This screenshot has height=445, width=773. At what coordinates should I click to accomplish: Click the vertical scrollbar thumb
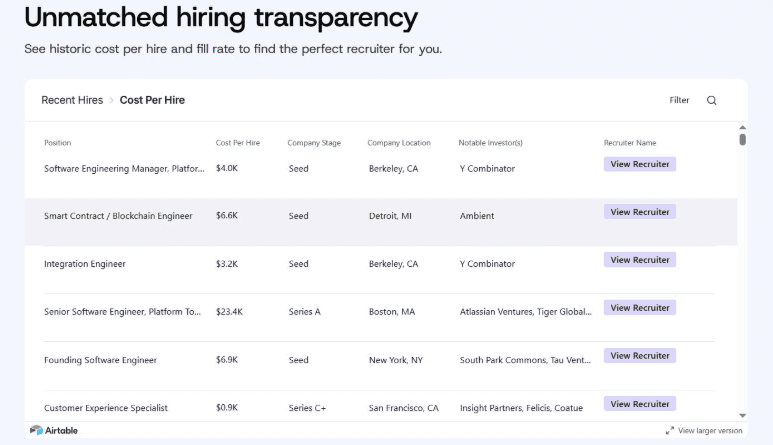pos(743,140)
